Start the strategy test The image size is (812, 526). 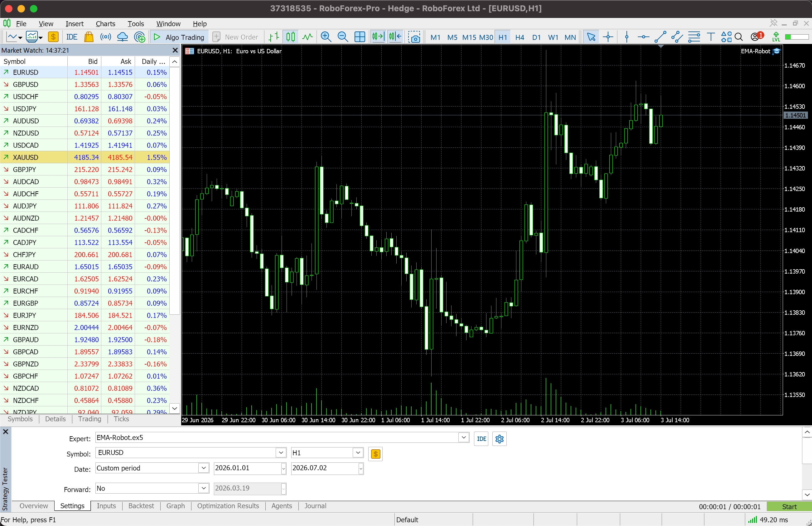(789, 507)
